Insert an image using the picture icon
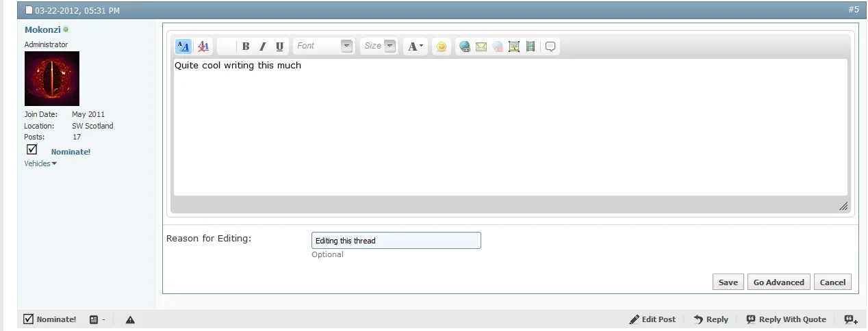 [x=514, y=47]
